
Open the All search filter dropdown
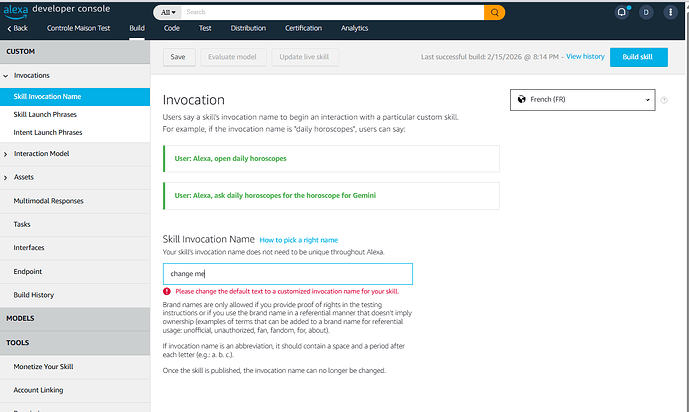point(168,12)
